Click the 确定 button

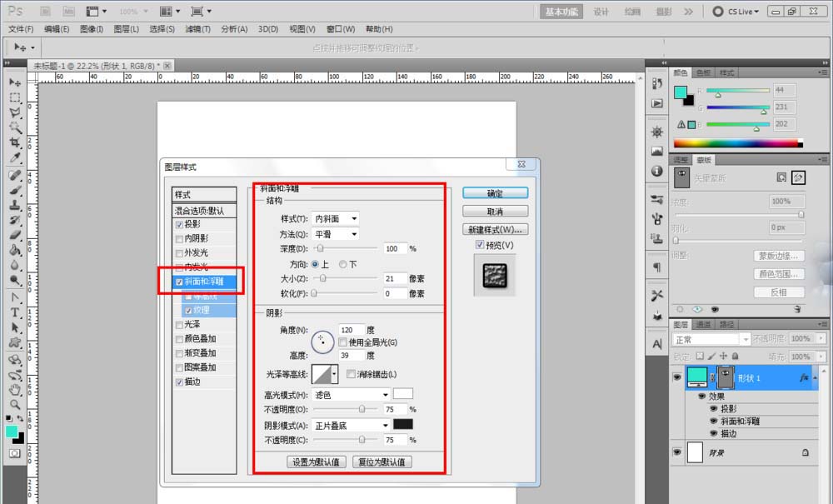(495, 193)
